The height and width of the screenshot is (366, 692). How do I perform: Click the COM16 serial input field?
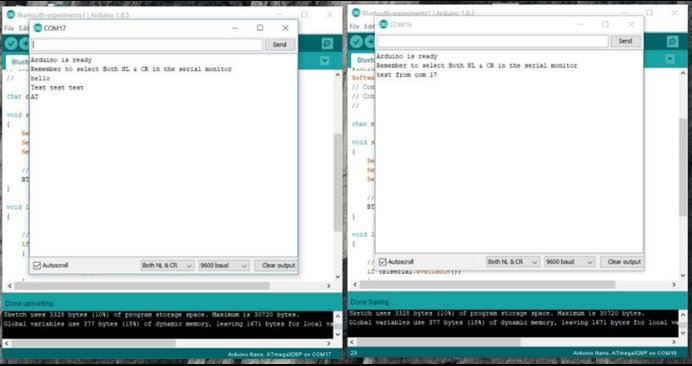(492, 41)
